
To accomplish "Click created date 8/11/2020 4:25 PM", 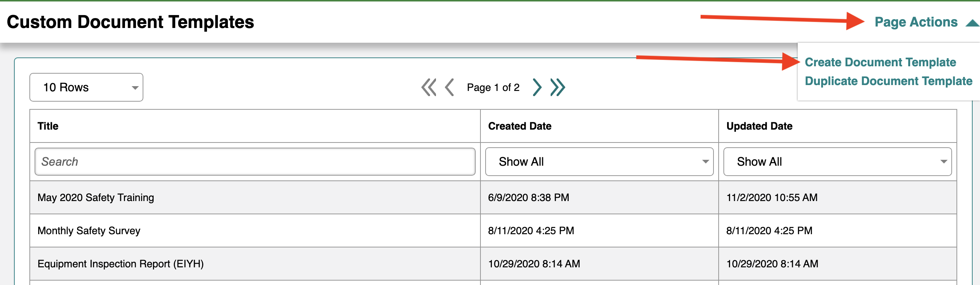I will [531, 231].
